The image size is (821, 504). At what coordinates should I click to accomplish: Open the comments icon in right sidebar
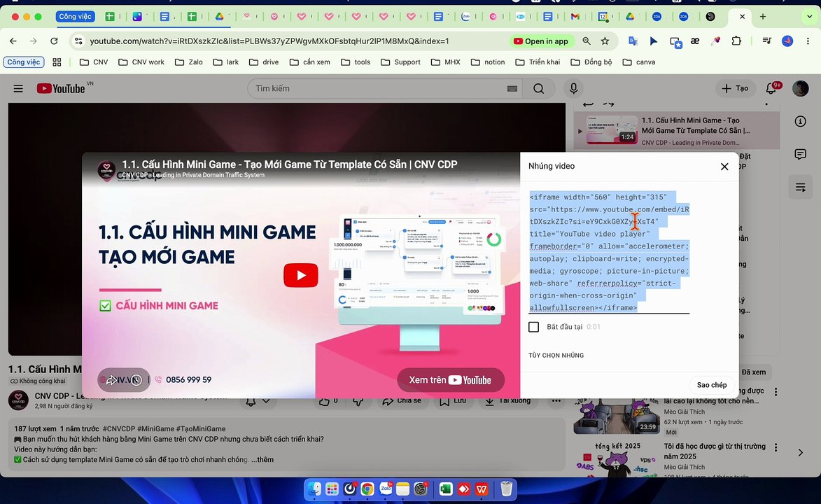coord(800,154)
